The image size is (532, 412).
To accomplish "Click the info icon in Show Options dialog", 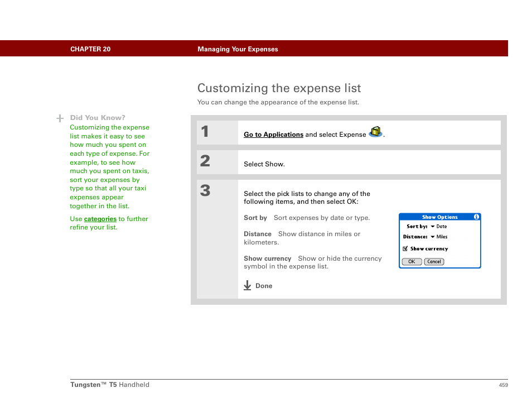I will [476, 217].
